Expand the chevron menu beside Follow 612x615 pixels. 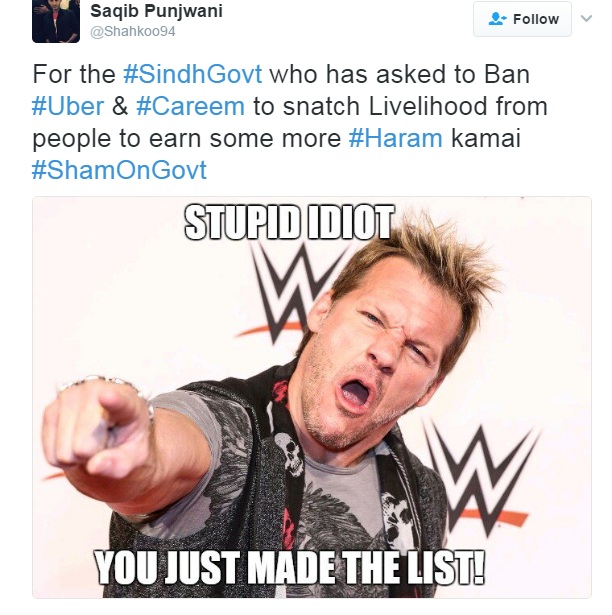(x=586, y=18)
